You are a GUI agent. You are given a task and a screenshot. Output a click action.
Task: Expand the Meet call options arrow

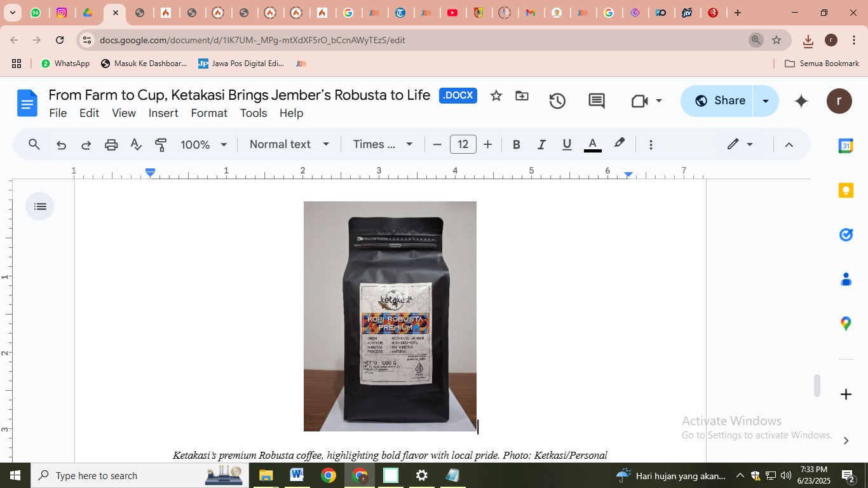[659, 100]
